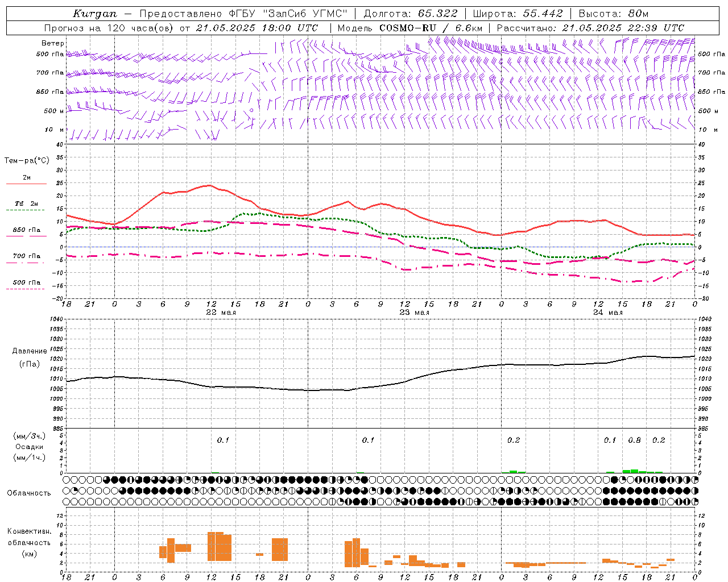Select the "Прогноз на 120 часа(ов)" text

click(x=109, y=28)
